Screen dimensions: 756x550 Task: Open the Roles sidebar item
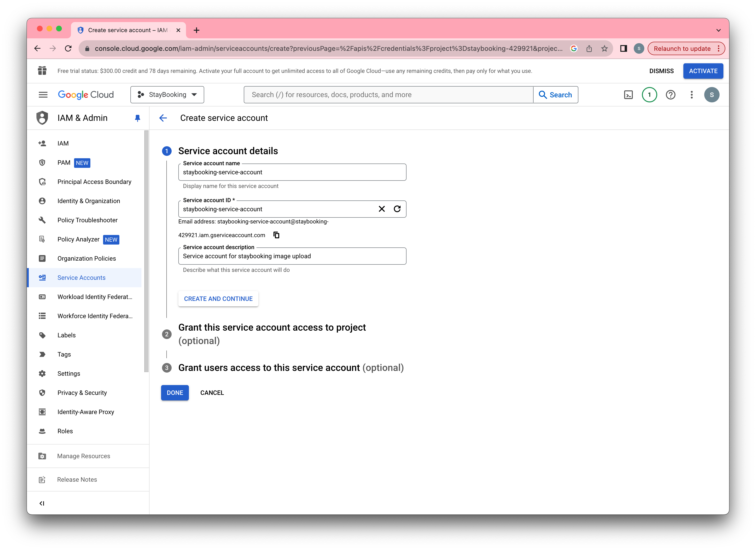pos(65,431)
